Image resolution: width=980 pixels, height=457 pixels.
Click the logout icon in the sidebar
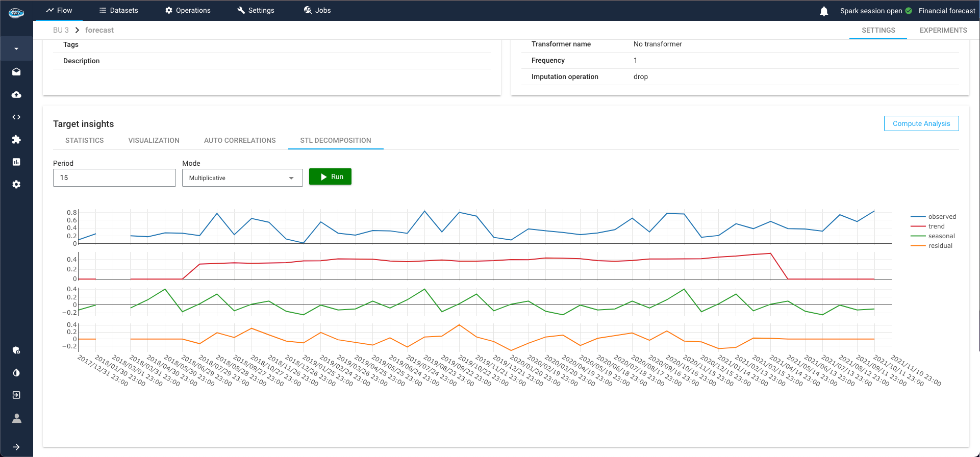[16, 395]
